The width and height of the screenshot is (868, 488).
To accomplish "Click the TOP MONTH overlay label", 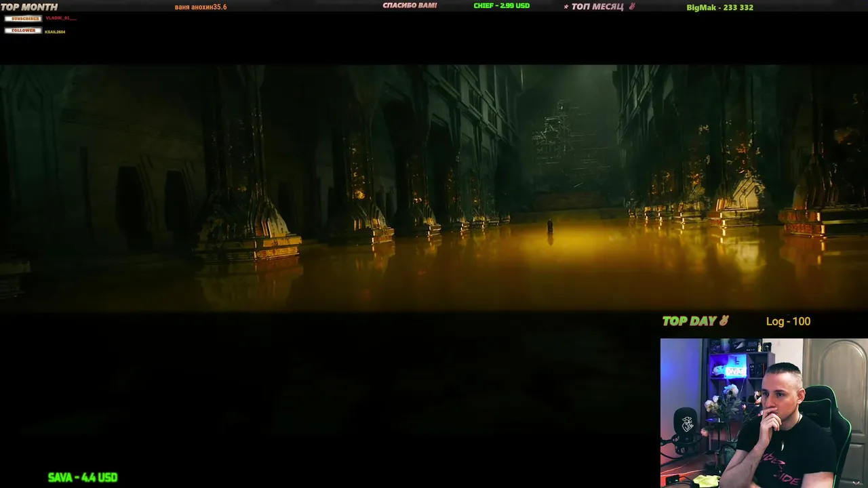I will (x=29, y=7).
